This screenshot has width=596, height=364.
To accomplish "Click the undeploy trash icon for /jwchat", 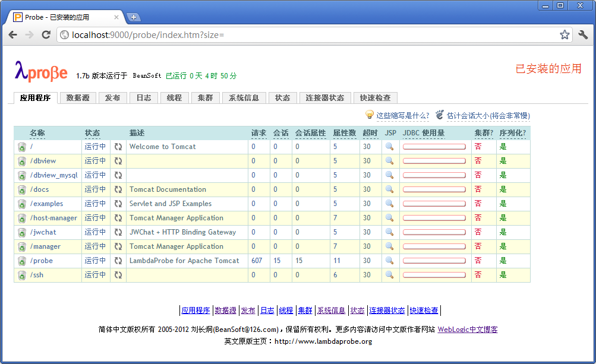I will tap(22, 233).
